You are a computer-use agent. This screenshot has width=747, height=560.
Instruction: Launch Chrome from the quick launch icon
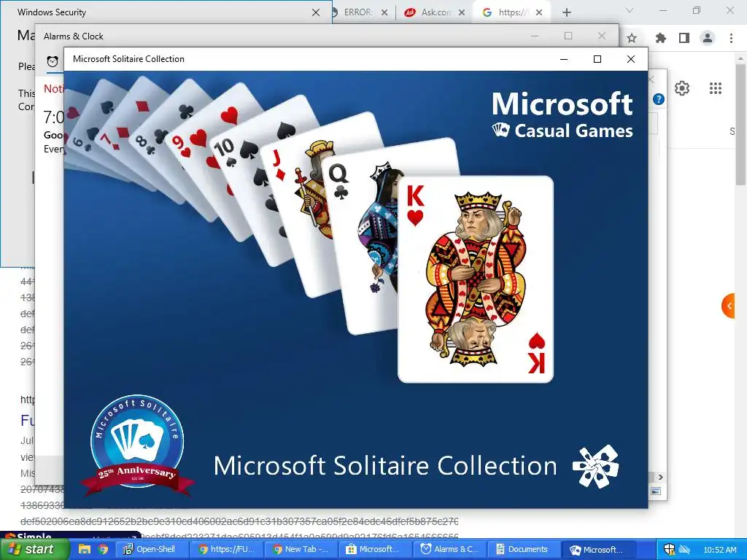click(x=103, y=549)
